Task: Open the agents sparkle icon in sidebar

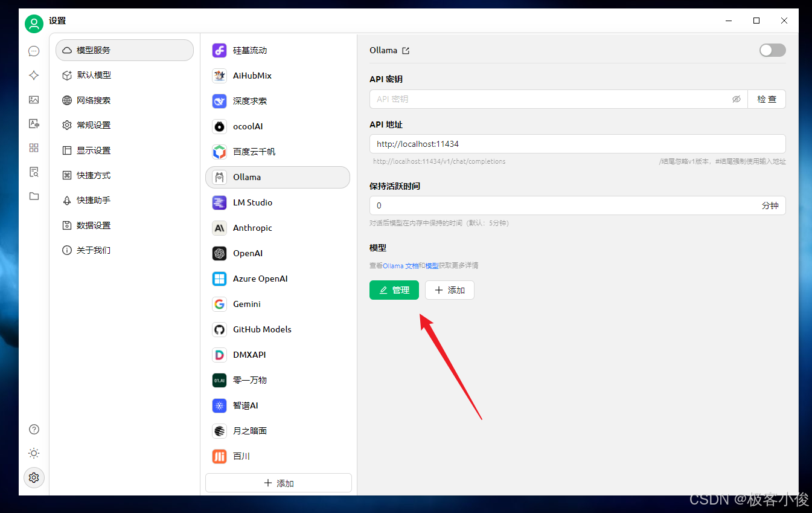Action: tap(34, 76)
